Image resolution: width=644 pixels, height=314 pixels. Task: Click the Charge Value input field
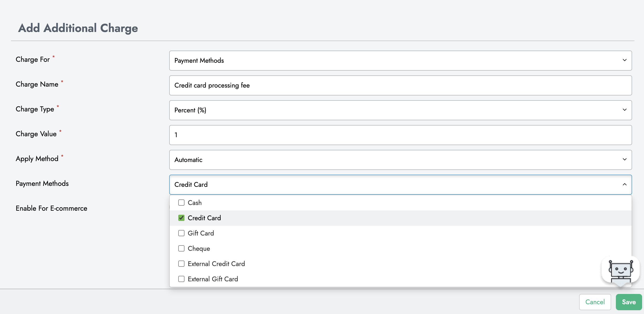tap(400, 135)
